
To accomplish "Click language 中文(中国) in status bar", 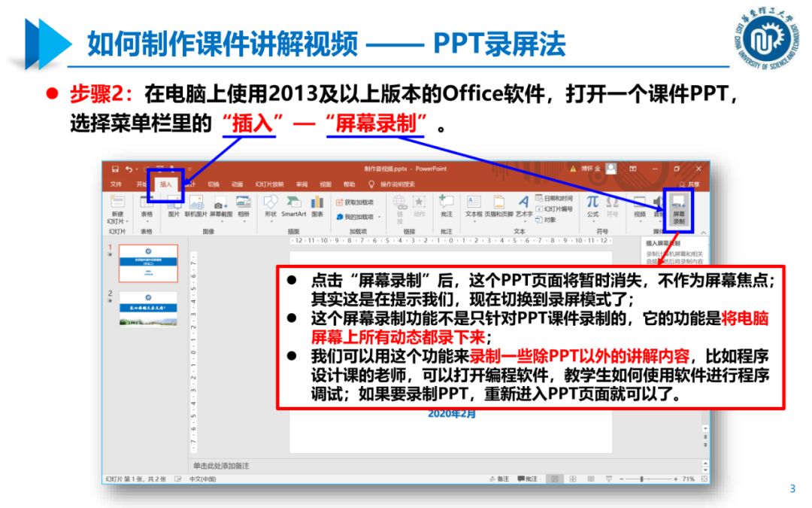I will [202, 479].
